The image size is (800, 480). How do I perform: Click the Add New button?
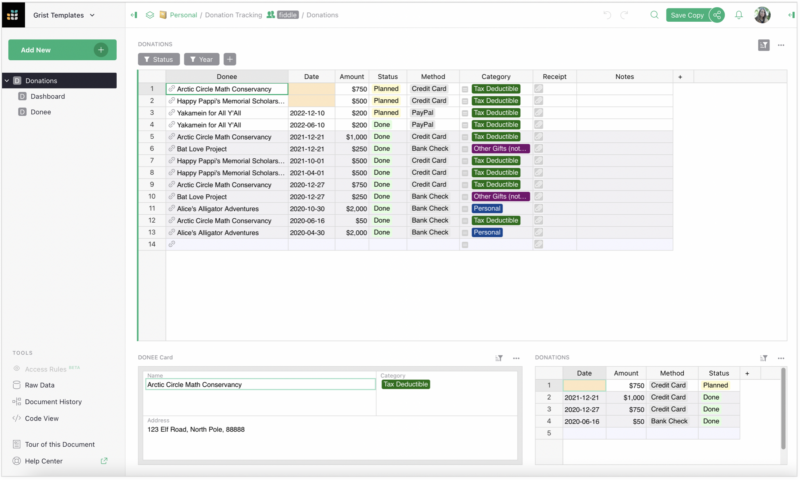pos(62,50)
